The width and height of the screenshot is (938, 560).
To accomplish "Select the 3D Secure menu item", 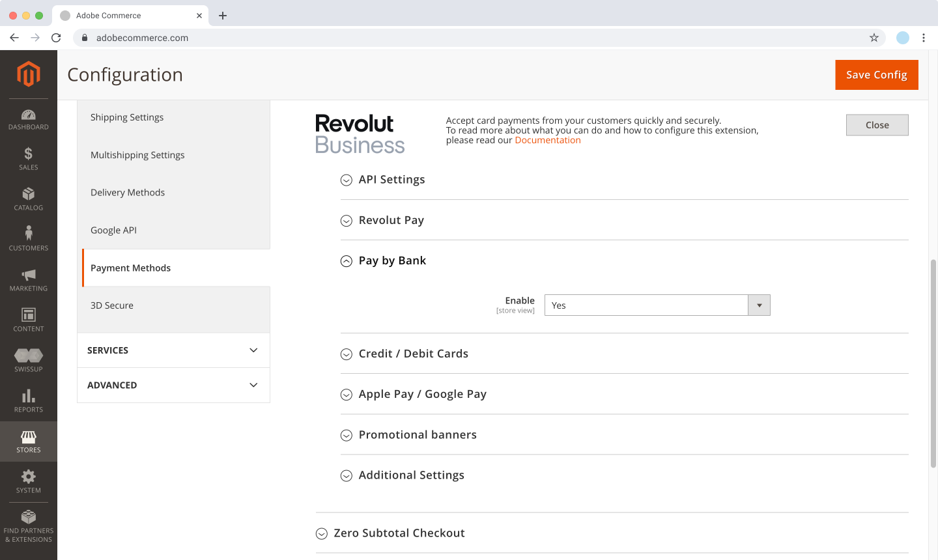I will pyautogui.click(x=112, y=305).
